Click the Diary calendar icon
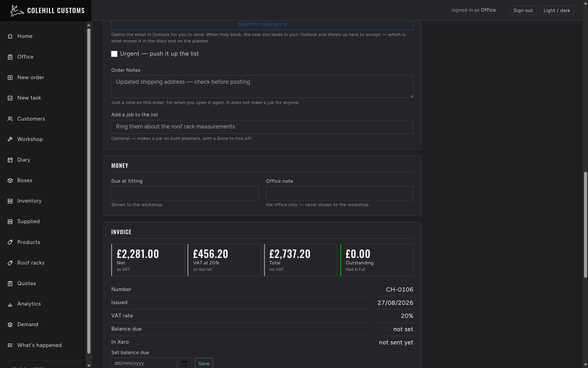The height and width of the screenshot is (368, 588). [x=10, y=160]
